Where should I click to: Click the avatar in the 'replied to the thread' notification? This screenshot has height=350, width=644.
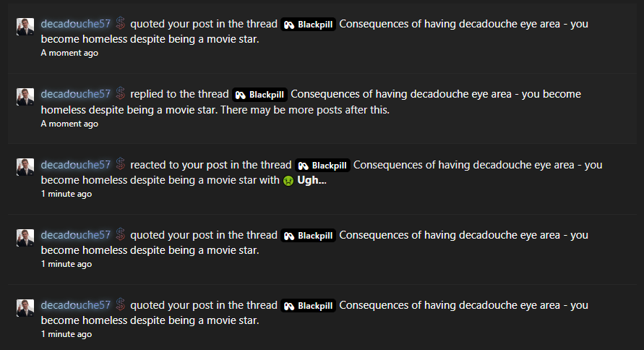click(25, 97)
